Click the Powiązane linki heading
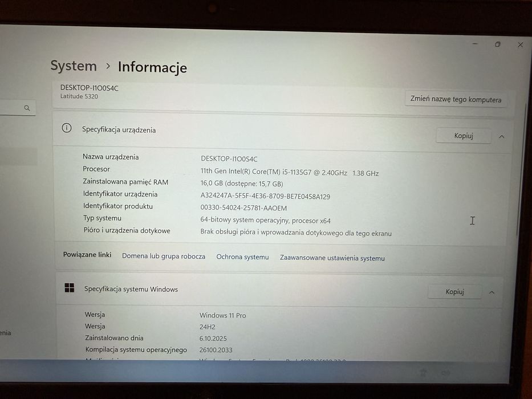Viewport: 532px width, 399px height. point(87,255)
